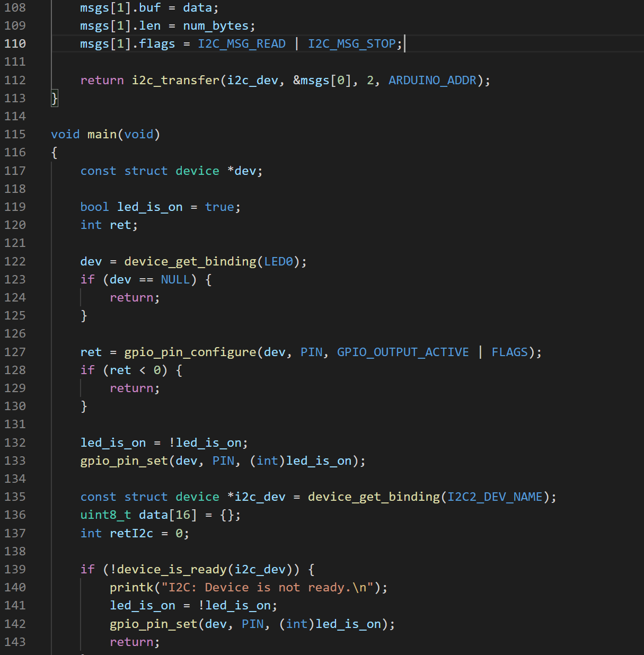Screen dimensions: 644x655
Task: Click gpio_pin_set on line 133
Action: click(124, 461)
